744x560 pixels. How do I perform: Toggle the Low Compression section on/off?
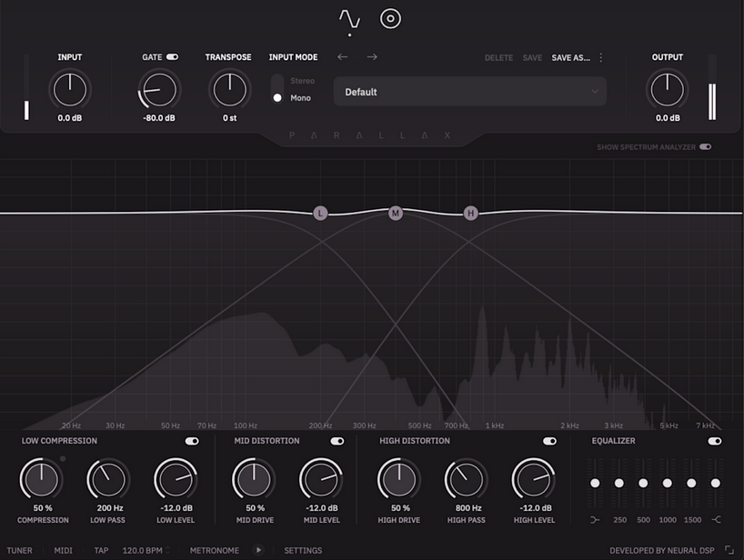click(x=192, y=441)
